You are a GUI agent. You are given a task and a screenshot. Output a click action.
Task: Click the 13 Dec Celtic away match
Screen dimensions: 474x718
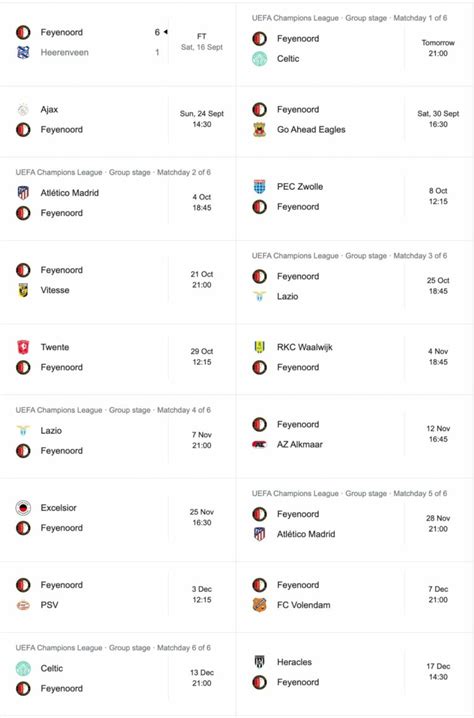coord(118,674)
